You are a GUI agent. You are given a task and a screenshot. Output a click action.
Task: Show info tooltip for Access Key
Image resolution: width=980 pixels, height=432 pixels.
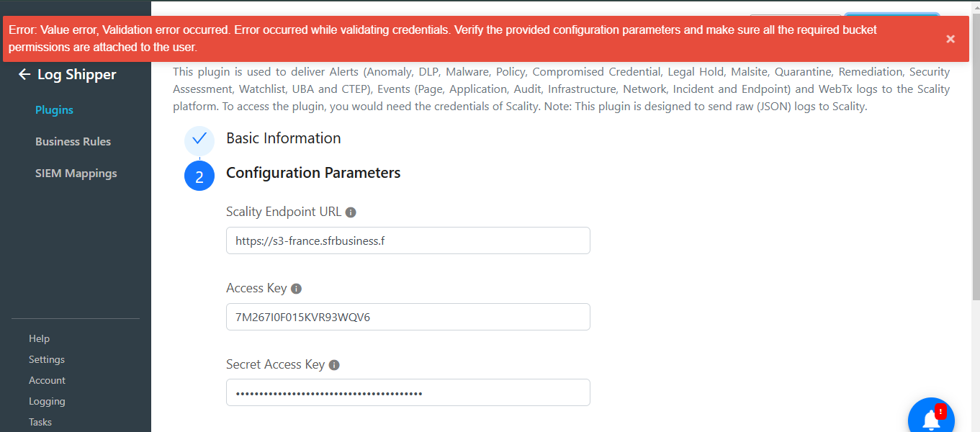[296, 289]
